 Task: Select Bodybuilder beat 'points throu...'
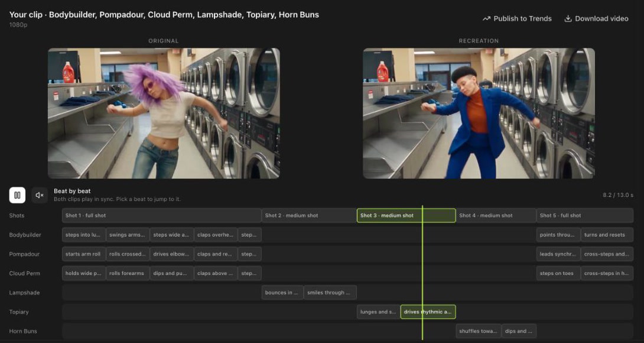tap(558, 235)
